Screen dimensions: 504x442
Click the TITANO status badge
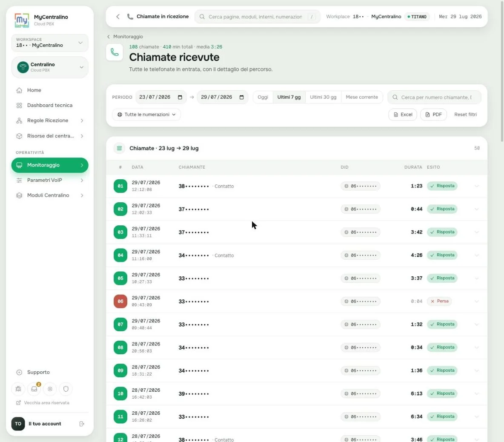pyautogui.click(x=417, y=17)
